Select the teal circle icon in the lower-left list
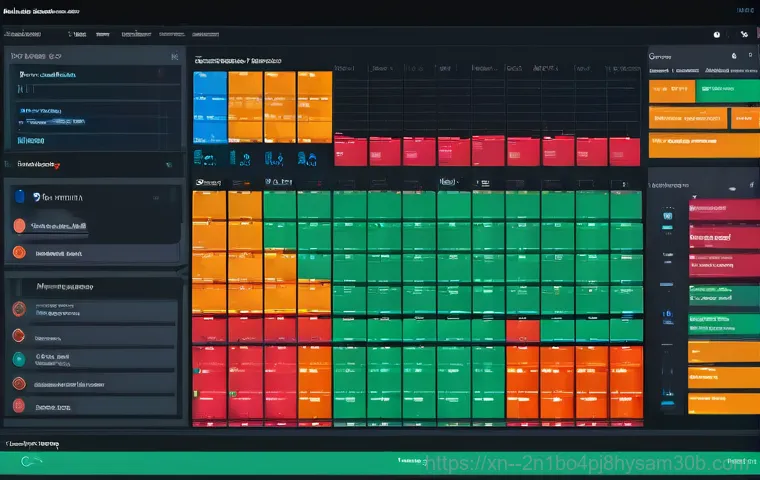Image resolution: width=760 pixels, height=480 pixels. (18, 358)
